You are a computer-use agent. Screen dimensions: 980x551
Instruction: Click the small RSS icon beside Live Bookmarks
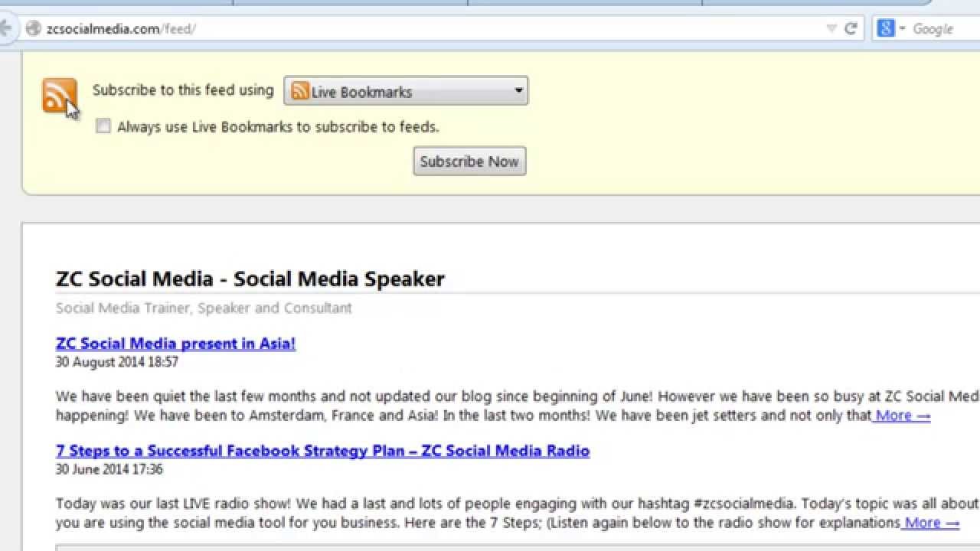tap(300, 92)
